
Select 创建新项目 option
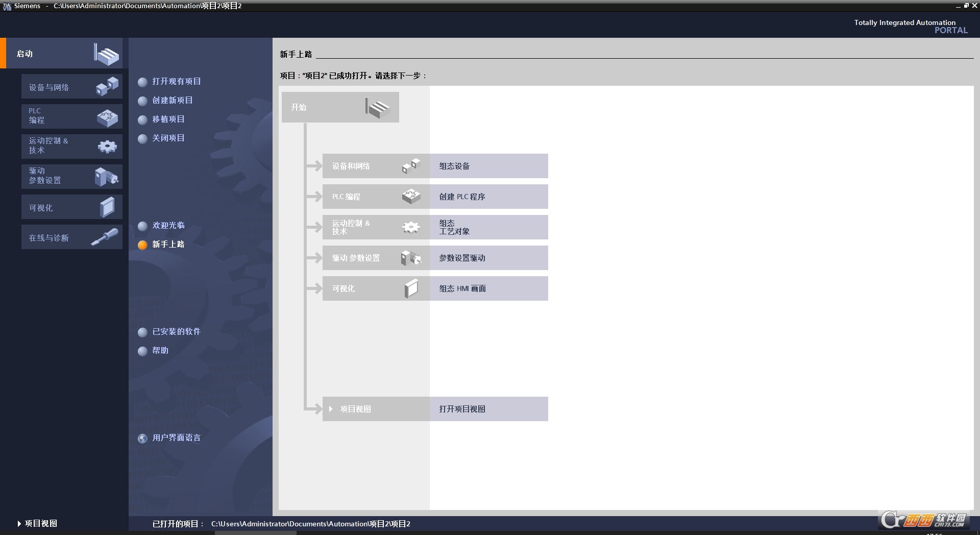165,101
